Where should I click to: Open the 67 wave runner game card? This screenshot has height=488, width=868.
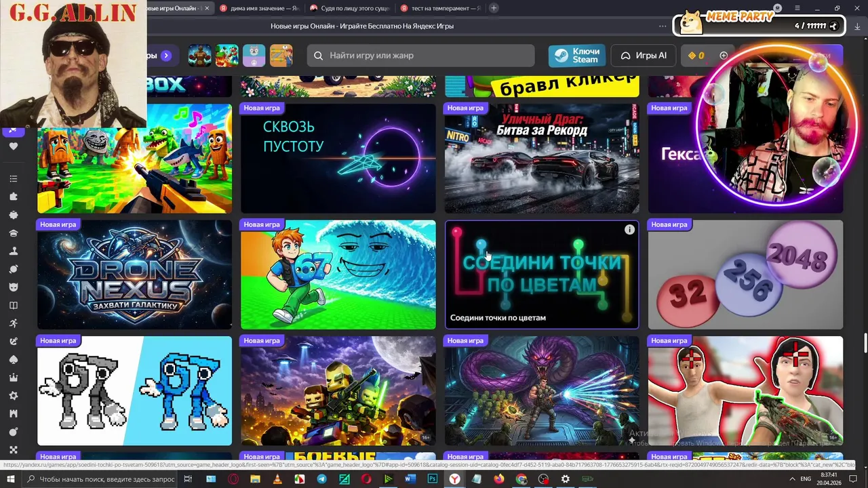point(338,274)
